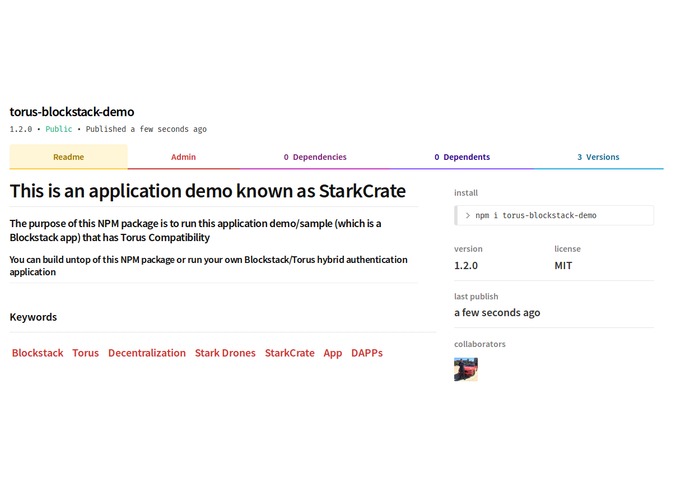Click the green Public label
The height and width of the screenshot is (494, 695).
tap(59, 129)
